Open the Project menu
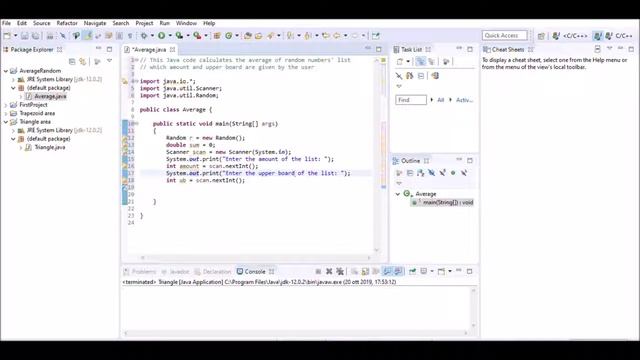 [144, 23]
